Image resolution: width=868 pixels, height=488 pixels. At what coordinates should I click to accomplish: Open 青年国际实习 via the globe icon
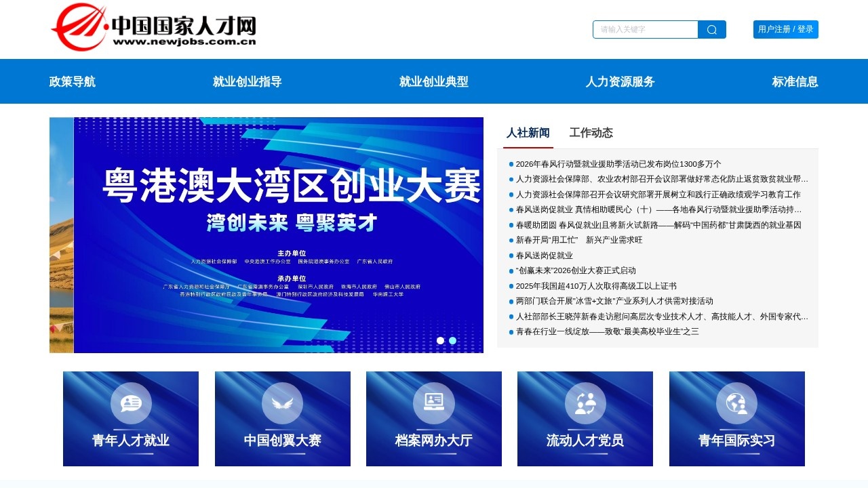[x=736, y=401]
